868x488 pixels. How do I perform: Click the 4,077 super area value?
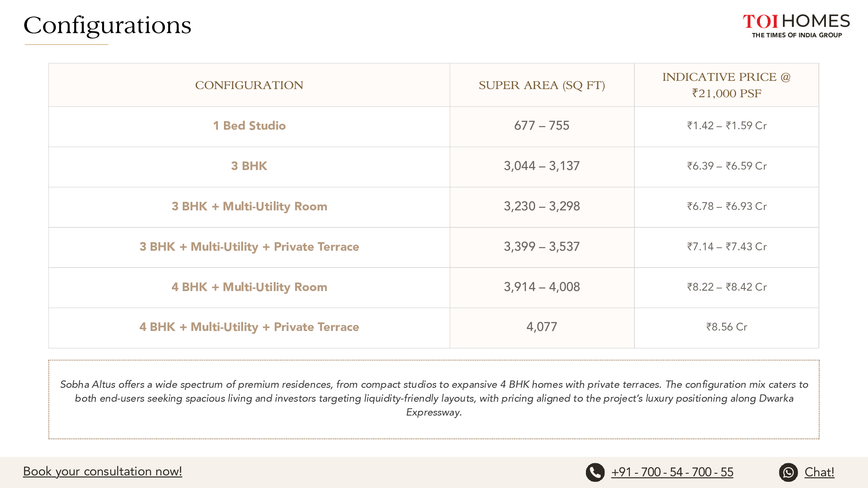pos(542,327)
